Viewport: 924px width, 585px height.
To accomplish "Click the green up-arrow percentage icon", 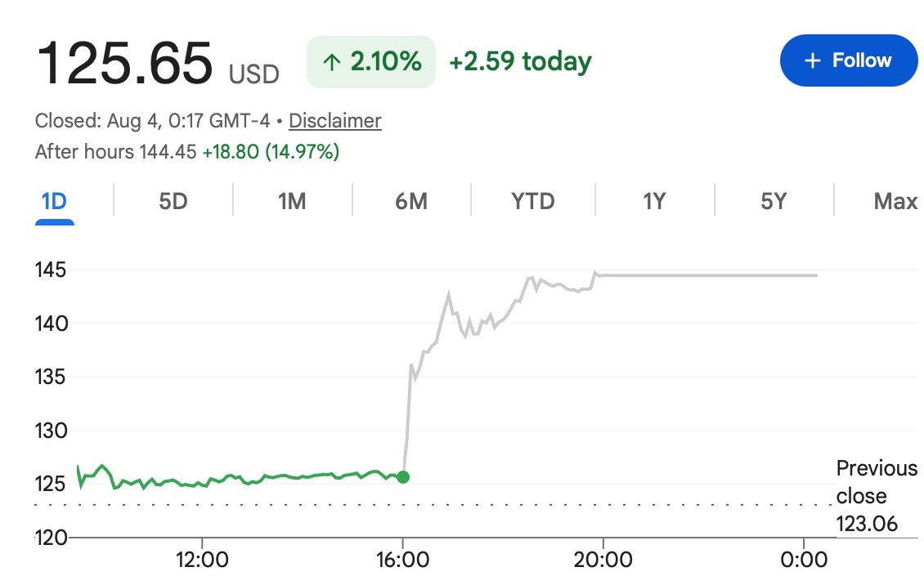I will 332,62.
